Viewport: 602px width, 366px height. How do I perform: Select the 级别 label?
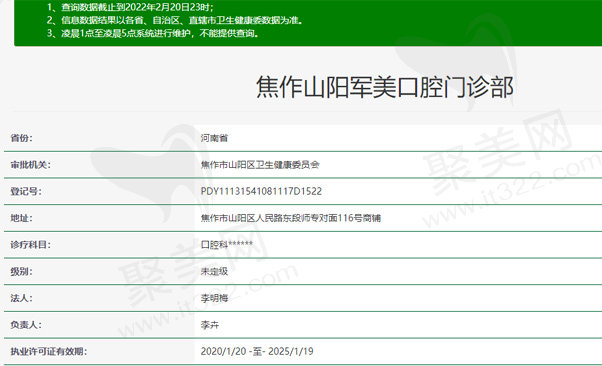22,272
